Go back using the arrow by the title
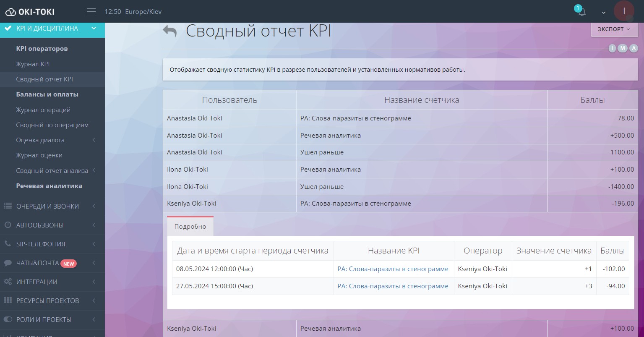The height and width of the screenshot is (337, 644). pos(170,31)
